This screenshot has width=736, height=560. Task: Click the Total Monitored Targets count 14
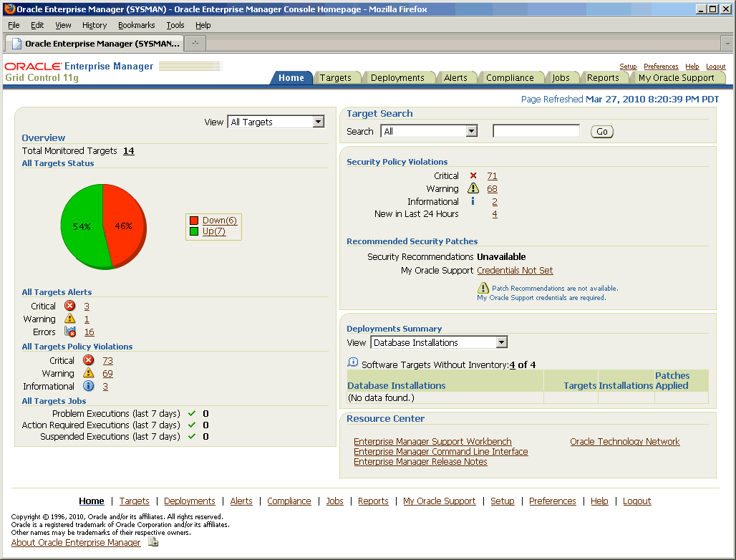129,150
